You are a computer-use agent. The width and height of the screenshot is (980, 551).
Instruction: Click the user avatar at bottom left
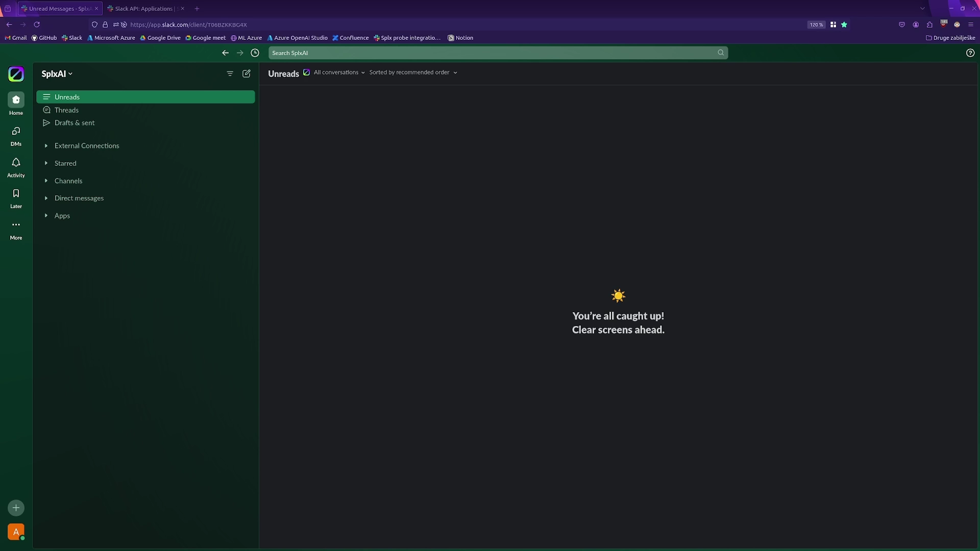pyautogui.click(x=16, y=532)
